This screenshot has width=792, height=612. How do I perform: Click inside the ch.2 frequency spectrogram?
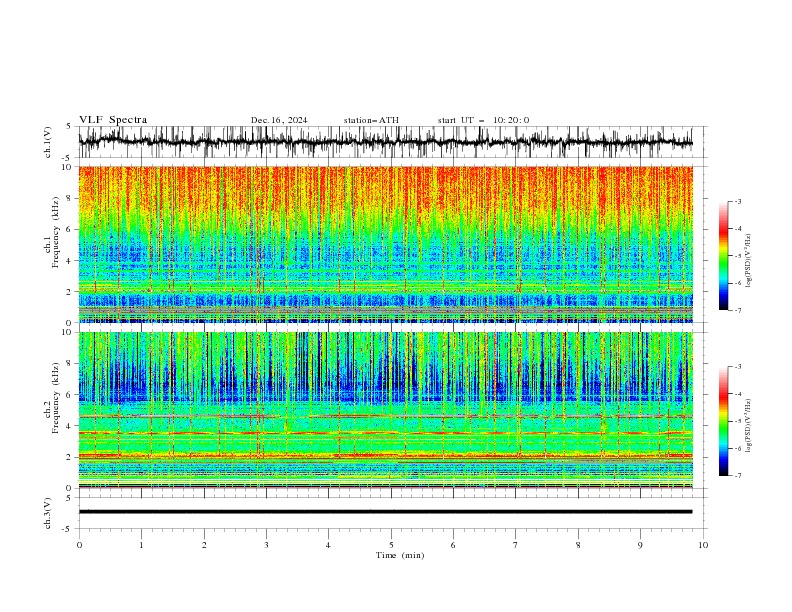pos(385,410)
